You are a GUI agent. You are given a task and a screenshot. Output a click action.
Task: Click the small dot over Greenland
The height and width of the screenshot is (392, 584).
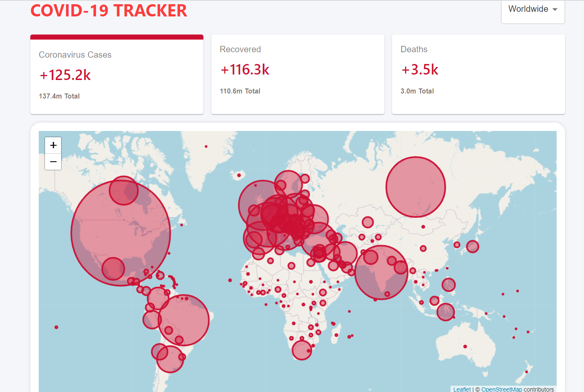coord(206,147)
